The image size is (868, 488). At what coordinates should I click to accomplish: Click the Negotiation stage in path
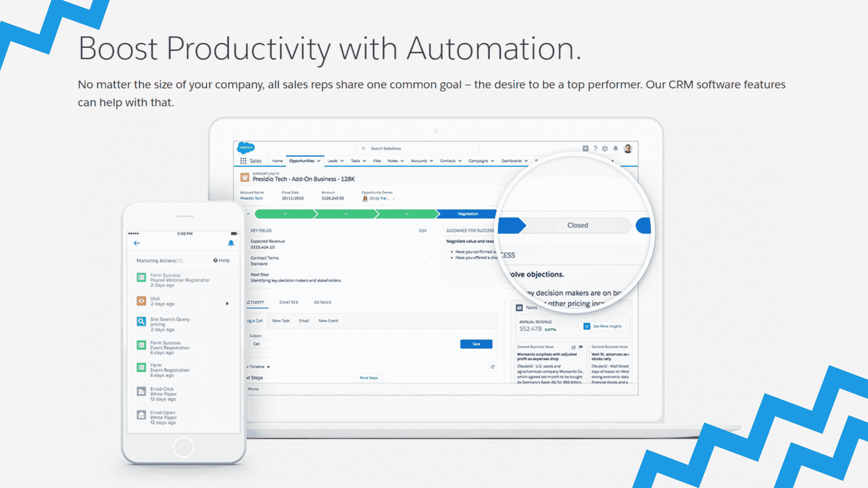[x=468, y=214]
